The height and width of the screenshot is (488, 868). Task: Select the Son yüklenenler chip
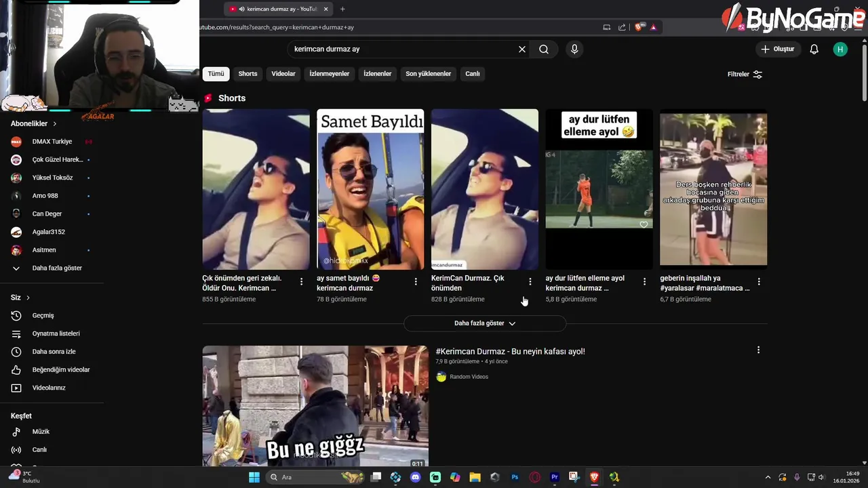point(429,74)
